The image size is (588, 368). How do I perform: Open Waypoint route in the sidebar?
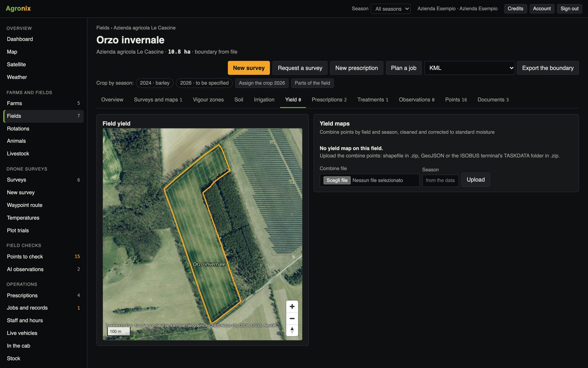[x=43, y=205]
